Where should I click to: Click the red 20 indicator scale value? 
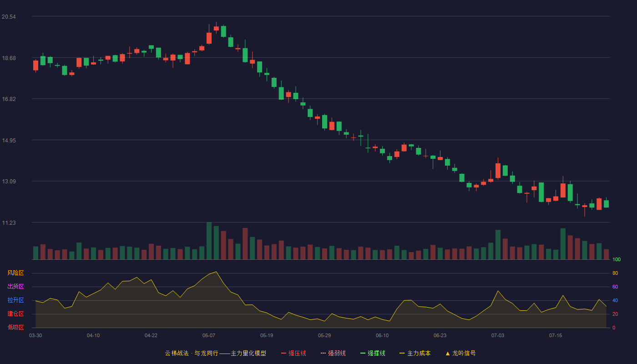[x=615, y=314]
